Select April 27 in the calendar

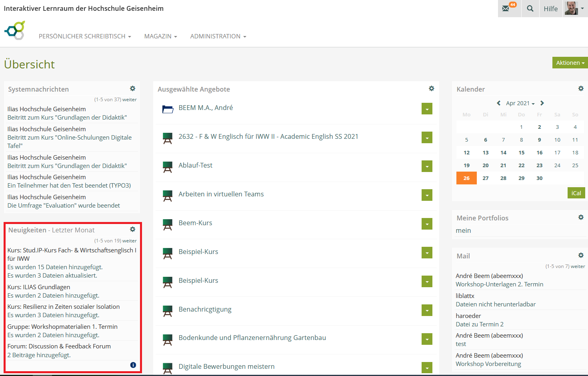click(x=485, y=178)
